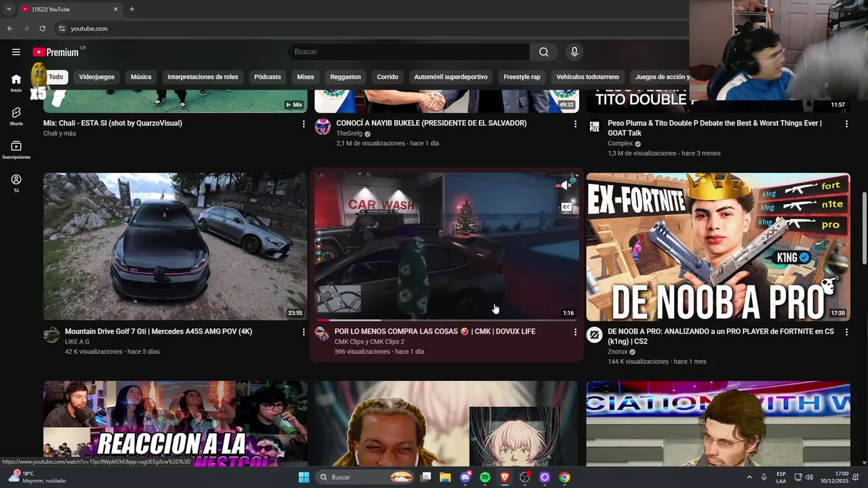Select the Automóvil superdeportivo chip
868x488 pixels.
pyautogui.click(x=451, y=77)
